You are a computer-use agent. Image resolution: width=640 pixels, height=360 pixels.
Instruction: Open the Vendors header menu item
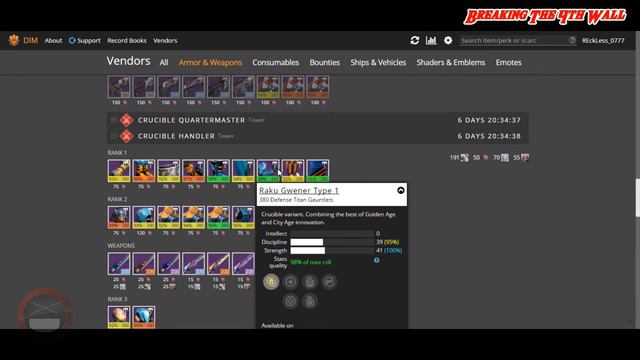[x=165, y=40]
